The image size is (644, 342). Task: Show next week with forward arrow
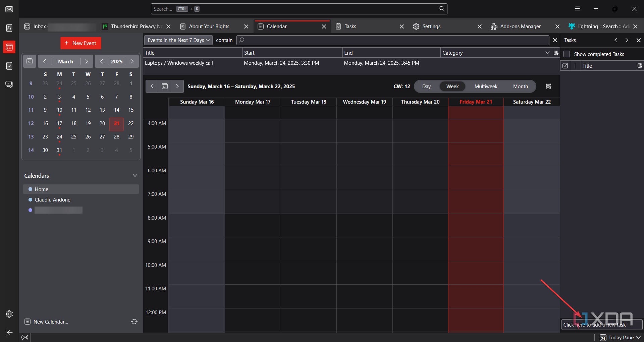click(x=177, y=86)
